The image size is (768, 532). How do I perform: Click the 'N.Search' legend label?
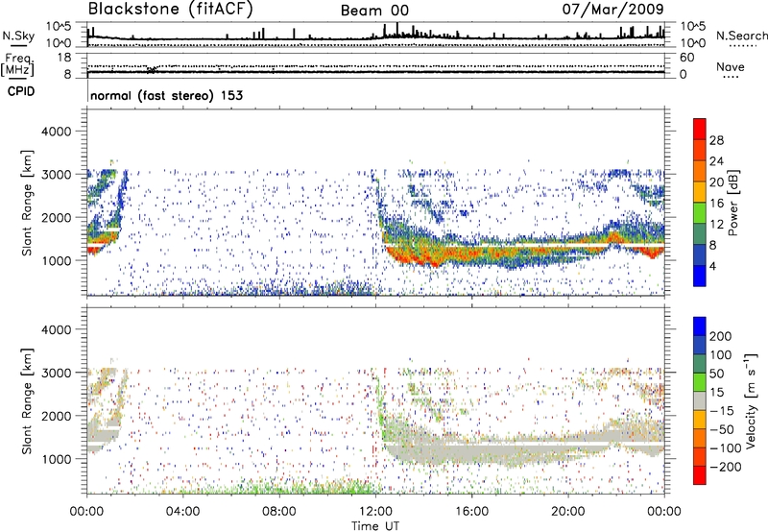(x=741, y=36)
